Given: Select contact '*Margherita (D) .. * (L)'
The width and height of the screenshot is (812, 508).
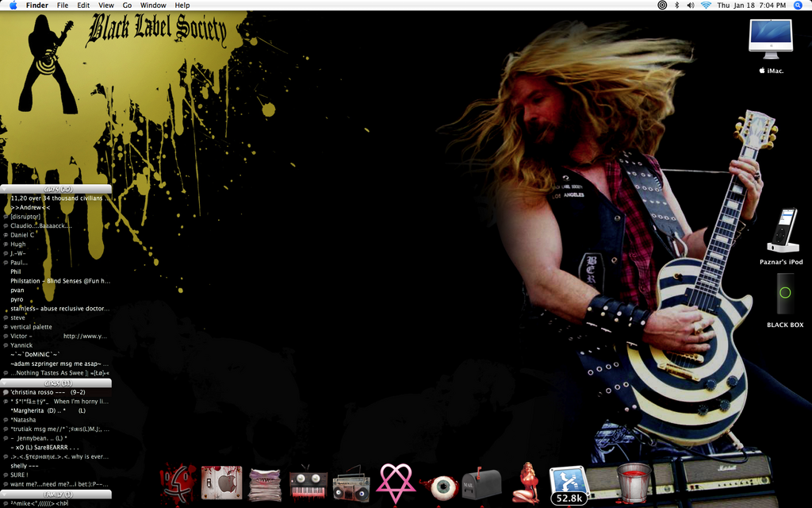Looking at the screenshot, I should (56, 410).
